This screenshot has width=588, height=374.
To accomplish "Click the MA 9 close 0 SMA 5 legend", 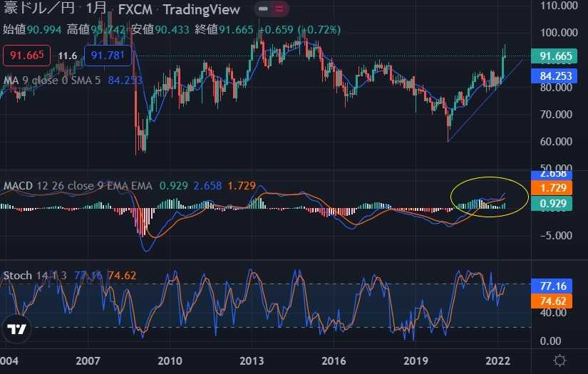I will 52,80.
